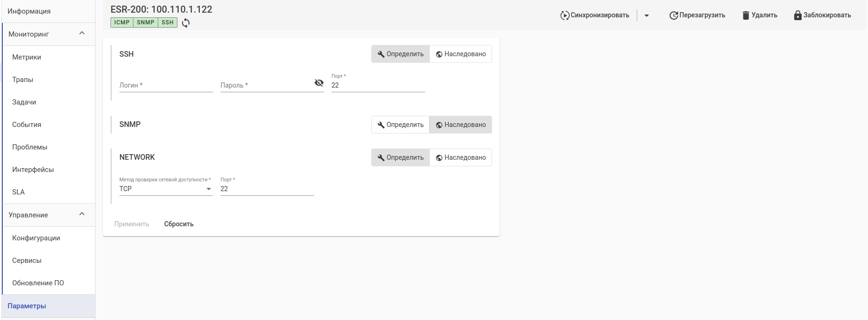The width and height of the screenshot is (868, 320).
Task: Set NETWORK section to Inherited
Action: [461, 157]
